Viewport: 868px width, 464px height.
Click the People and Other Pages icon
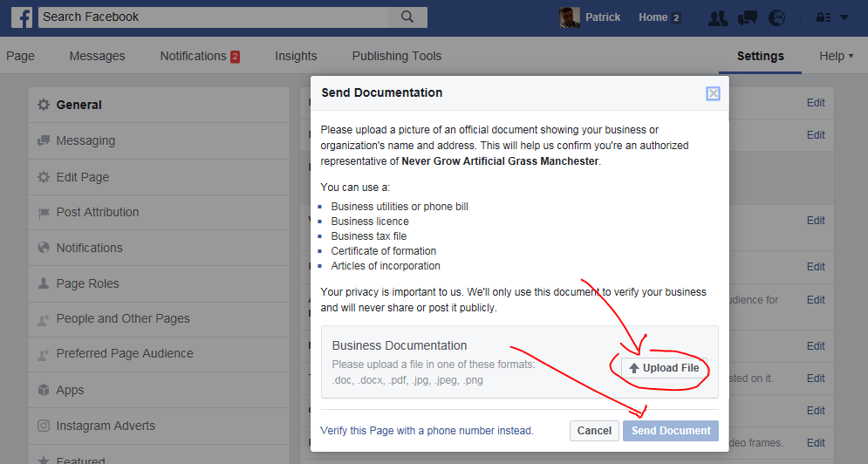[43, 319]
